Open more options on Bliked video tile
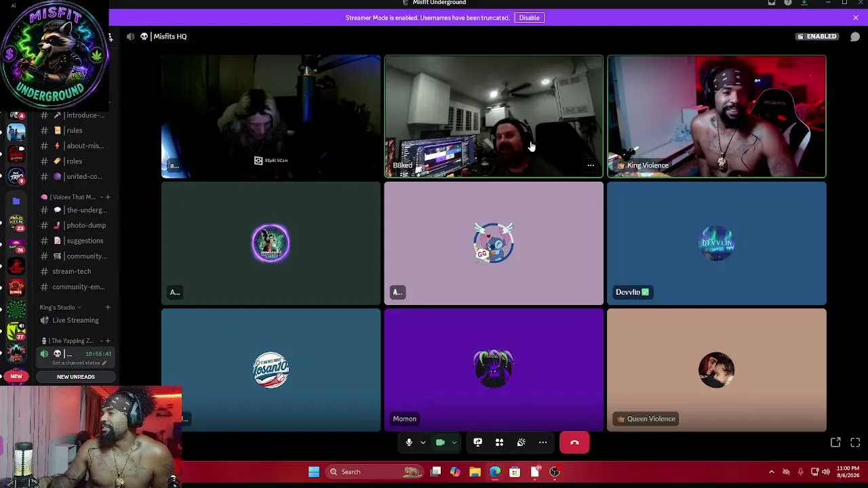The height and width of the screenshot is (488, 868). click(x=591, y=165)
